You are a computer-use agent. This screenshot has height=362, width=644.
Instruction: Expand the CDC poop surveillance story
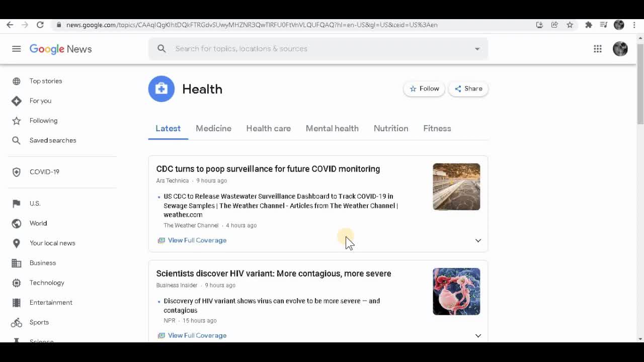point(478,240)
